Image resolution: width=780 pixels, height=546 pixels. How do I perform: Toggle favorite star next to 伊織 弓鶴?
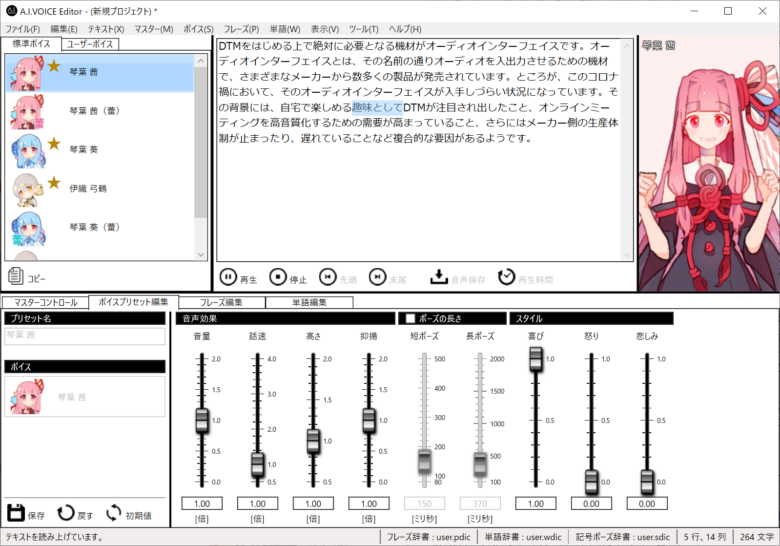click(54, 182)
